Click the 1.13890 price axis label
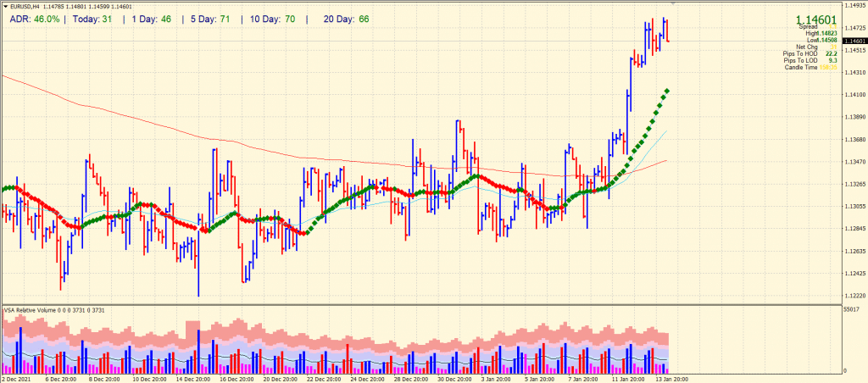 point(854,117)
